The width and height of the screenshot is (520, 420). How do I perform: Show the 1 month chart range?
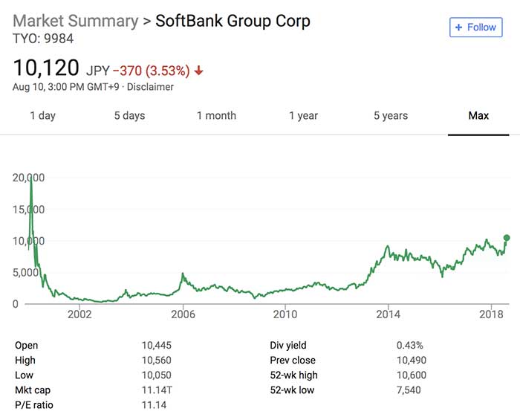(216, 115)
